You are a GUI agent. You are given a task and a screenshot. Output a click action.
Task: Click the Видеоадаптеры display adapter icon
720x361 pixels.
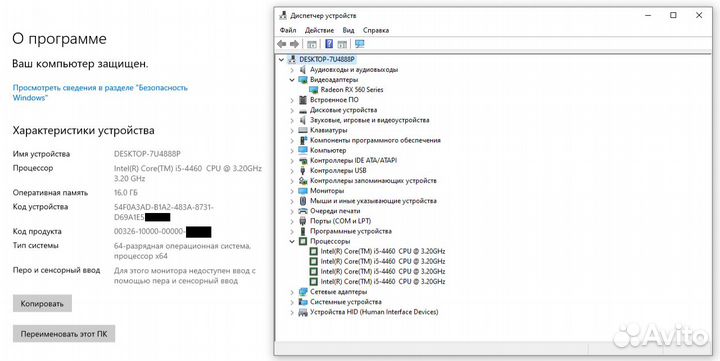click(303, 80)
